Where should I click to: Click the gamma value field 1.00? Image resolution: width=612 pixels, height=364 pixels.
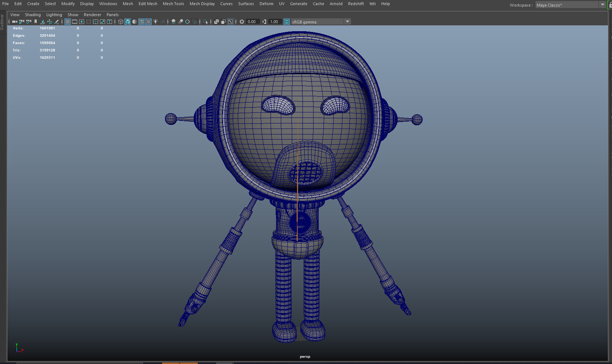click(275, 22)
